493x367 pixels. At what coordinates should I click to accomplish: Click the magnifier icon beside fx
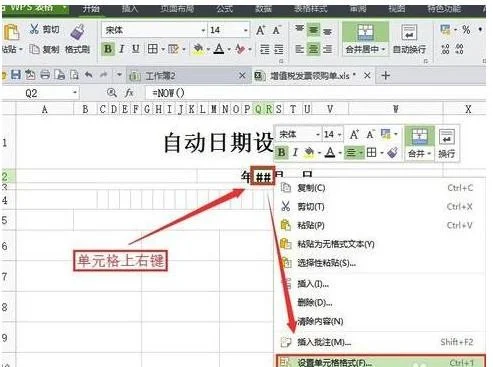(112, 93)
